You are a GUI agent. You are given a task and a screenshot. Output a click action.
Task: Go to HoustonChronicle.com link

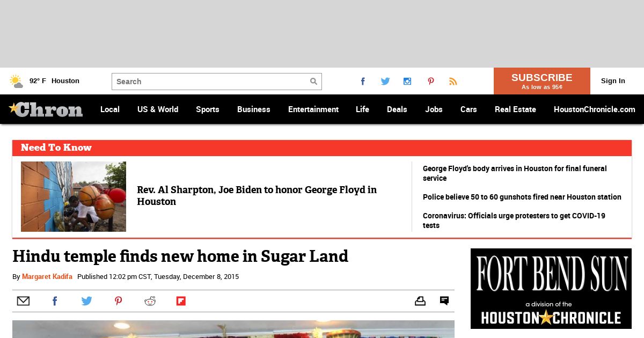coord(595,109)
